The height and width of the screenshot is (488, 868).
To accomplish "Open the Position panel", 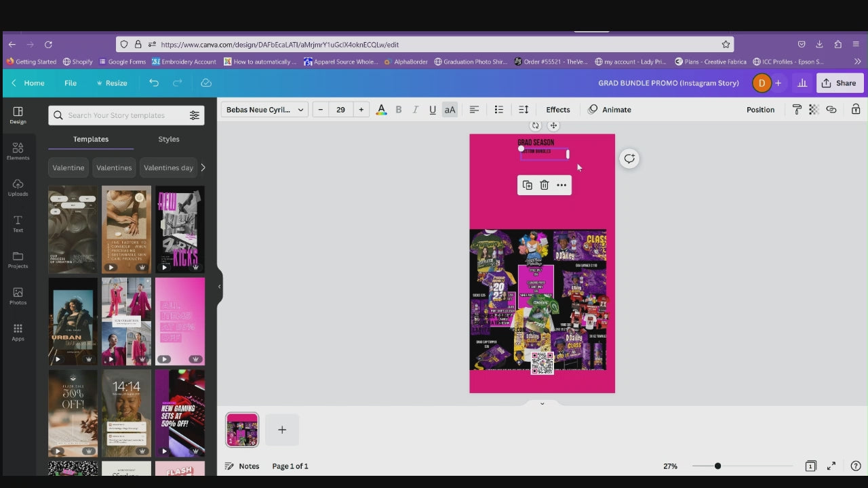I will point(760,110).
